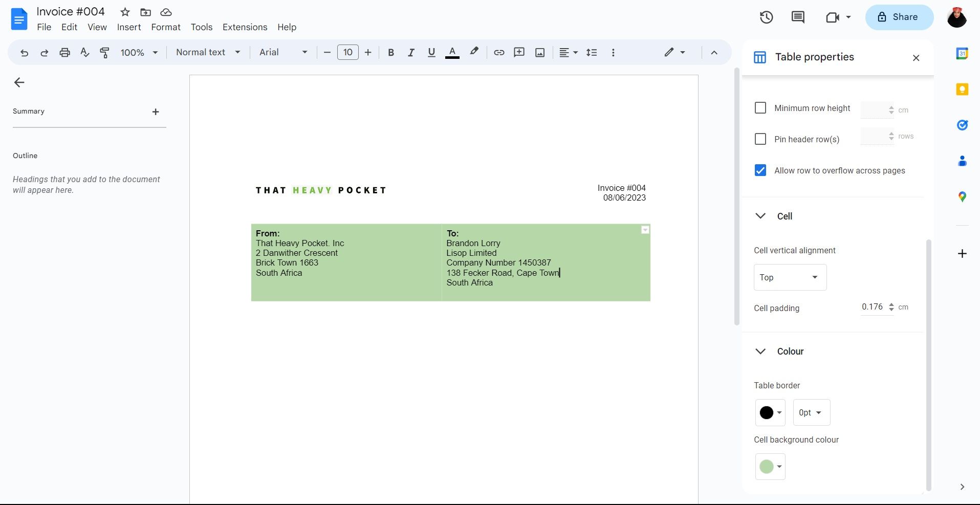980x505 pixels.
Task: Open the text colour picker
Action: point(452,52)
